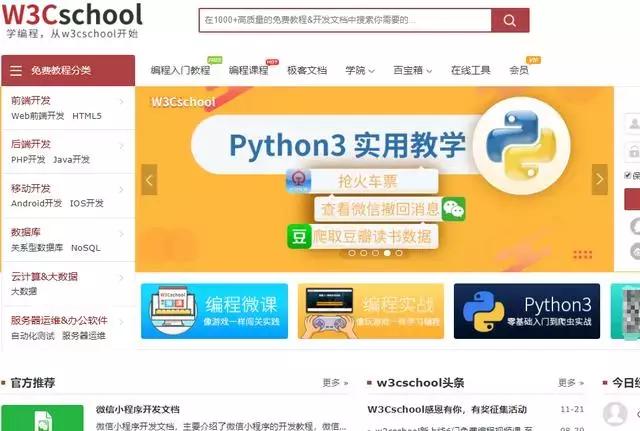
Task: Click the green 豆 Douban icon
Action: 299,236
